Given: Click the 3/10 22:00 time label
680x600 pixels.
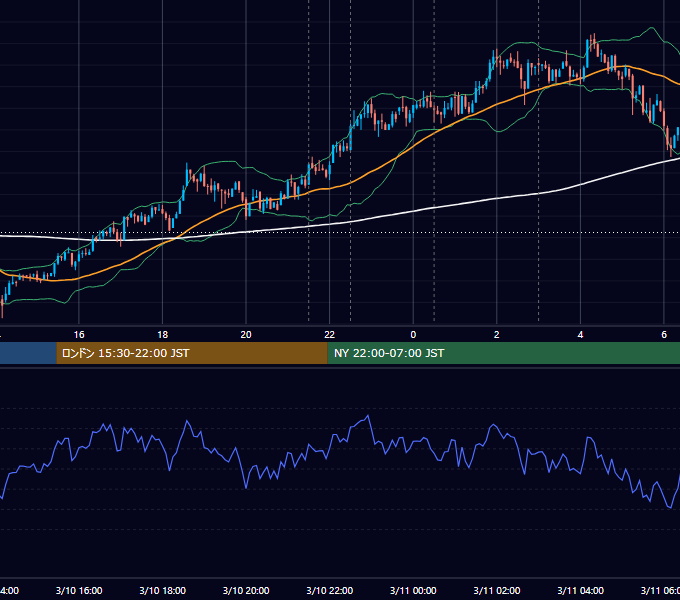Looking at the screenshot, I should 330,590.
